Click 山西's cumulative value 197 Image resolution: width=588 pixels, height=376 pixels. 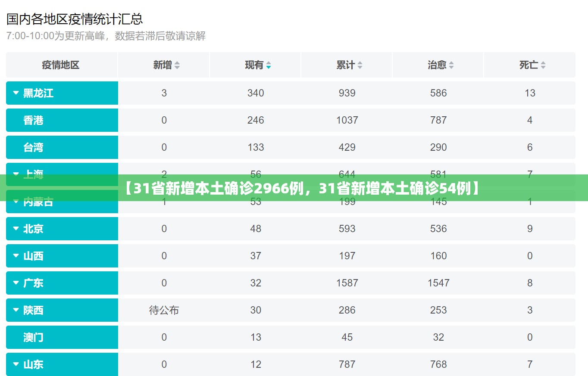point(347,256)
